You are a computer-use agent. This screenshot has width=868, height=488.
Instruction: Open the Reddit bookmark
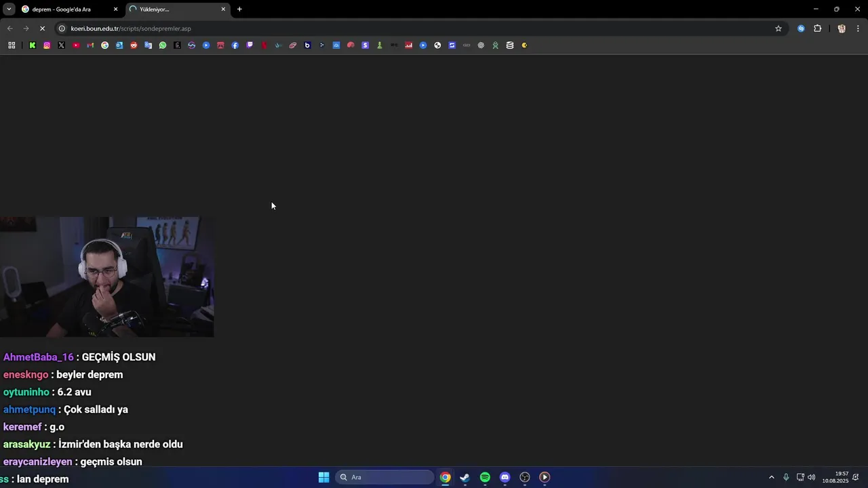[x=134, y=45]
